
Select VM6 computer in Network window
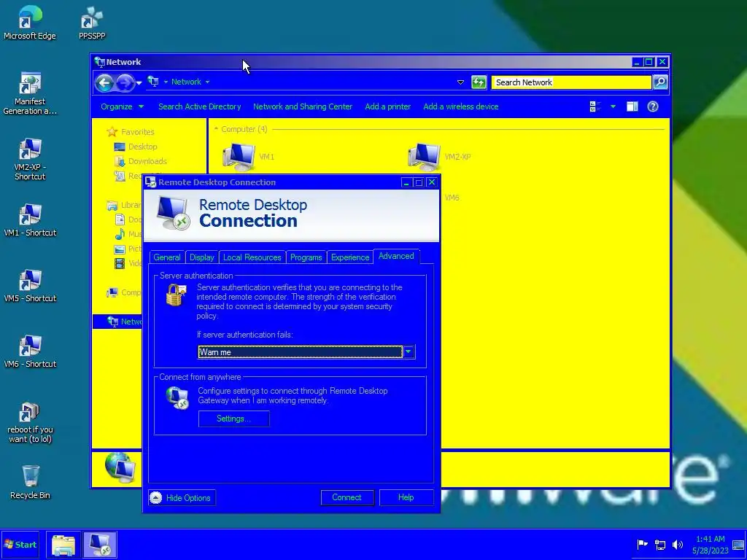coord(452,198)
